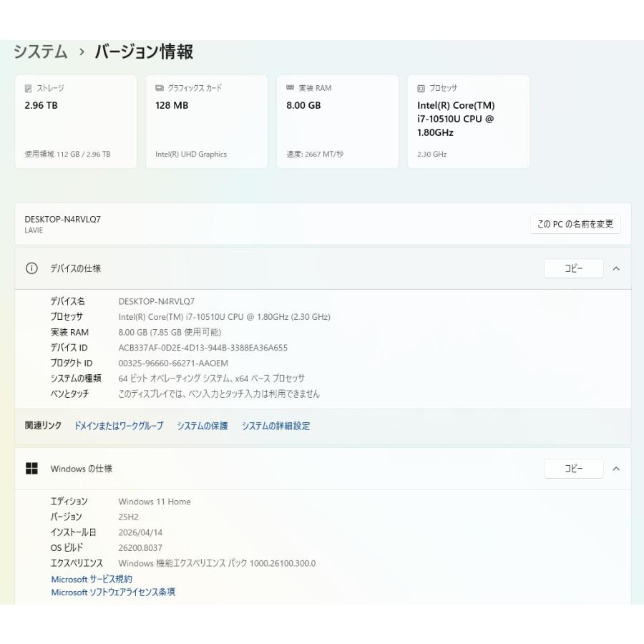Copy Windows specifications with コピー button
Image resolution: width=644 pixels, height=644 pixels.
coord(574,469)
